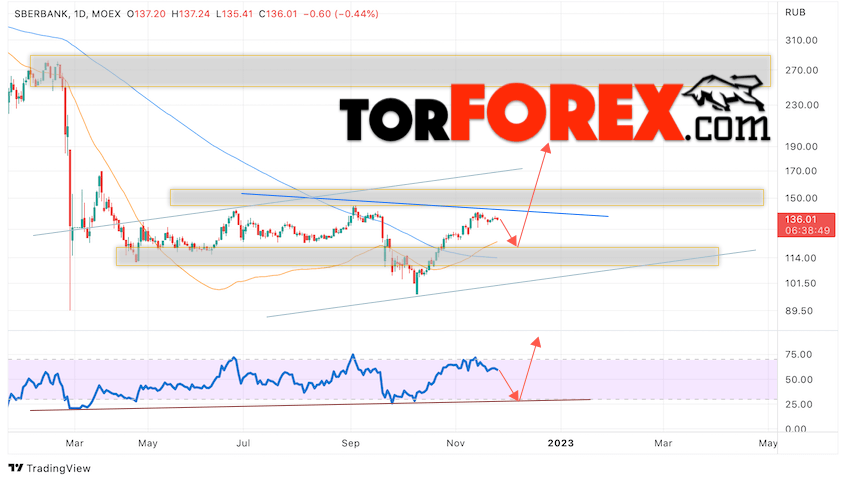846x482 pixels.
Task: Click the 190.00 price axis label
Action: [801, 146]
